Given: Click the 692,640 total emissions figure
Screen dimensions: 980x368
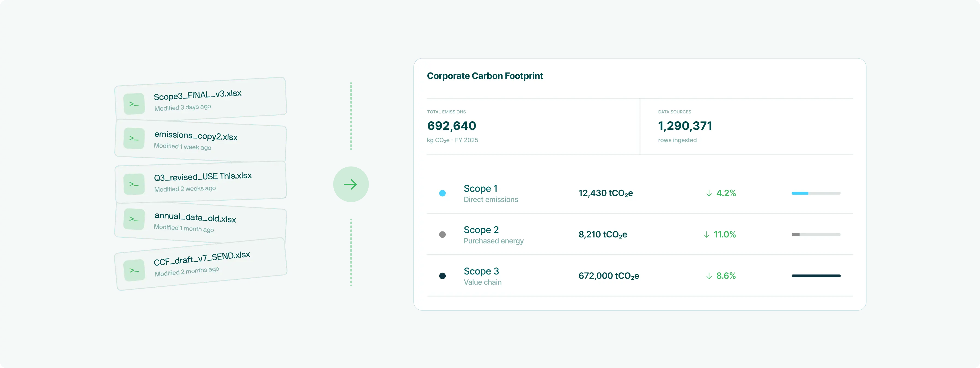Looking at the screenshot, I should point(451,126).
